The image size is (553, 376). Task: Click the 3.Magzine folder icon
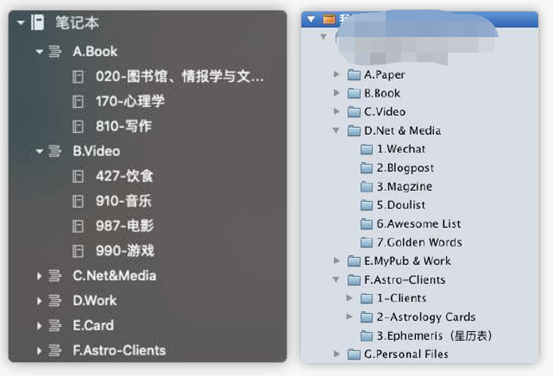coord(367,187)
